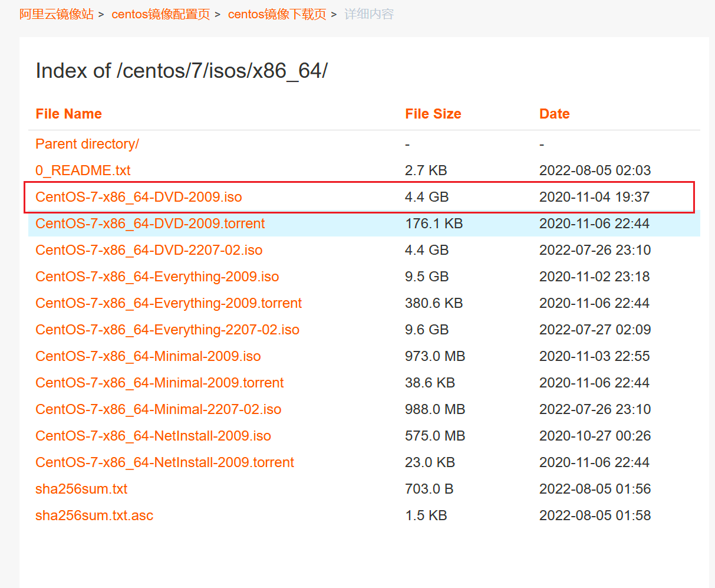Click the 176.1 KB size cell
715x588 pixels.
point(434,224)
